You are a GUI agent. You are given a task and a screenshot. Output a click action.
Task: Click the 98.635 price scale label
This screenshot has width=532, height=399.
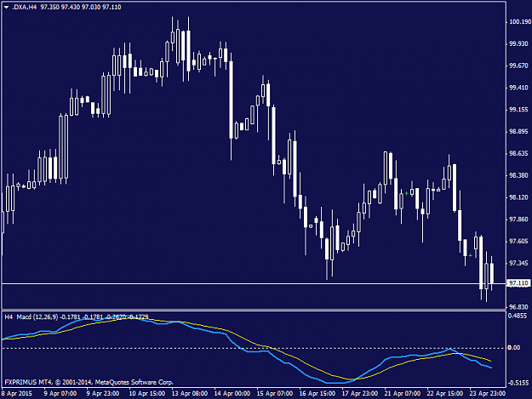[518, 154]
